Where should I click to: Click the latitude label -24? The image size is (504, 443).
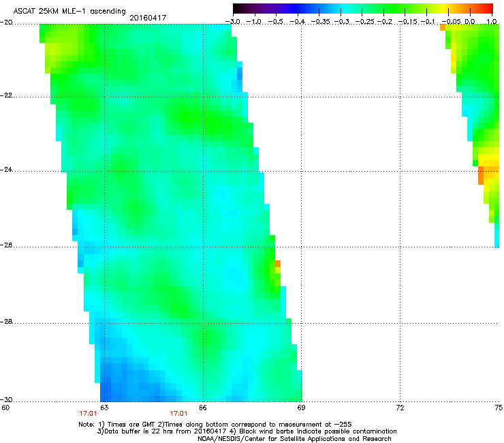click(x=6, y=169)
